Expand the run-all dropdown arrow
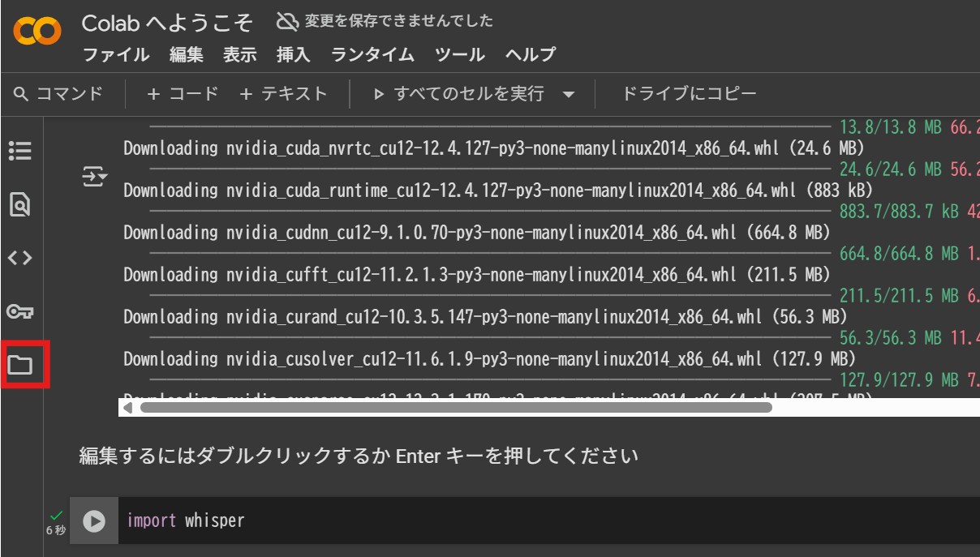Image resolution: width=980 pixels, height=557 pixels. coord(569,95)
